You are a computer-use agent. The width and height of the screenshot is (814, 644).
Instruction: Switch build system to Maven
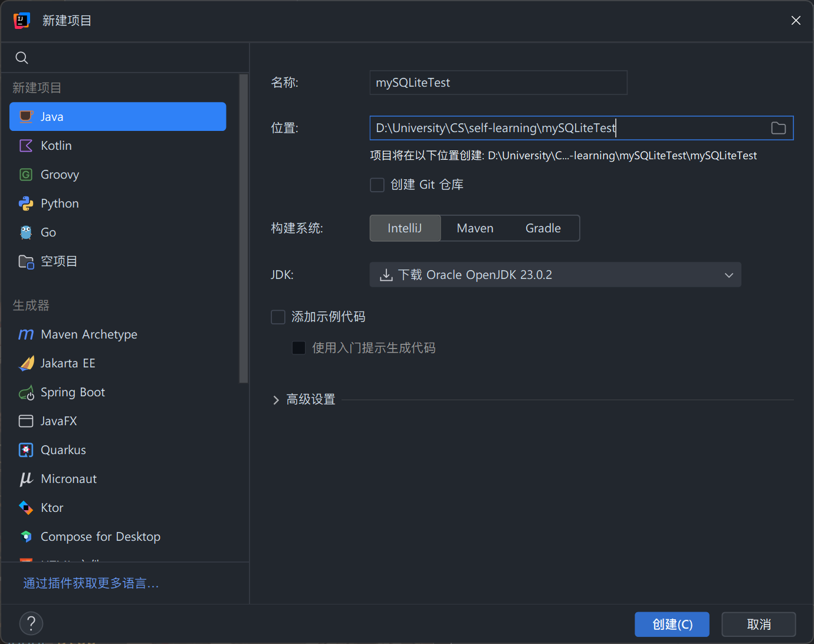[x=475, y=228]
